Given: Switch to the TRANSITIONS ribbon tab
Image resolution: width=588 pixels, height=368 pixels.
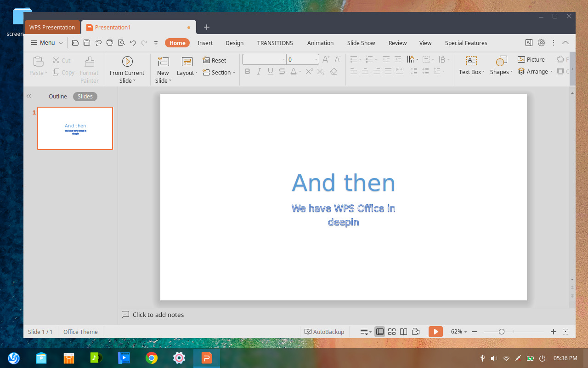Looking at the screenshot, I should pos(275,43).
